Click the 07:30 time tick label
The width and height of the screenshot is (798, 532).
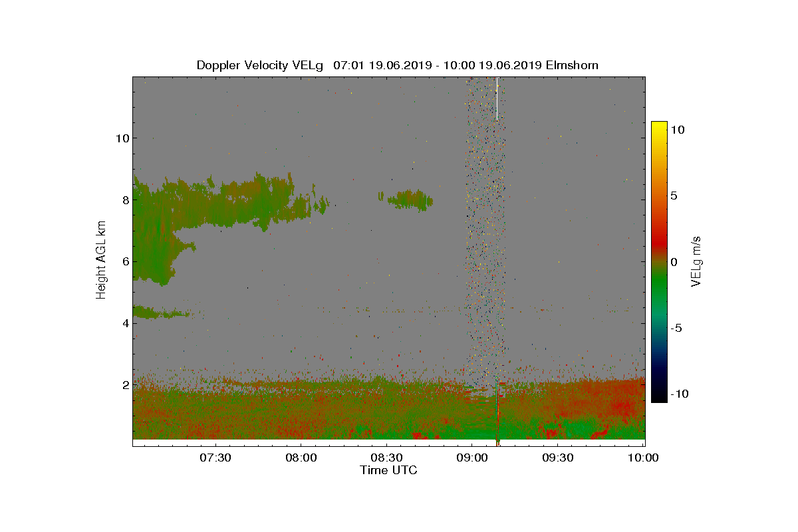215,458
